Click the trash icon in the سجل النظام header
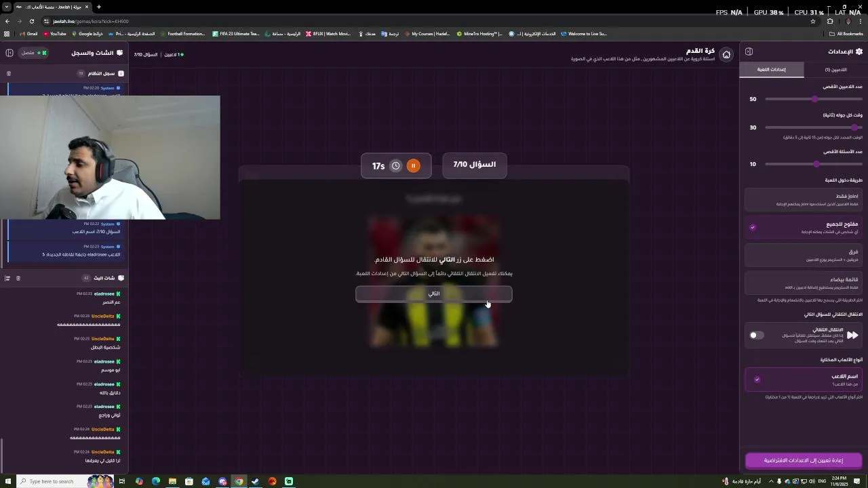This screenshot has width=868, height=488. tap(9, 73)
